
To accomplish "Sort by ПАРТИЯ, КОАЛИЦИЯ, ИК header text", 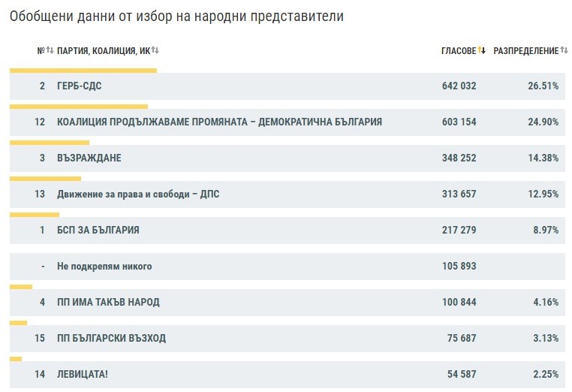I will coord(103,50).
